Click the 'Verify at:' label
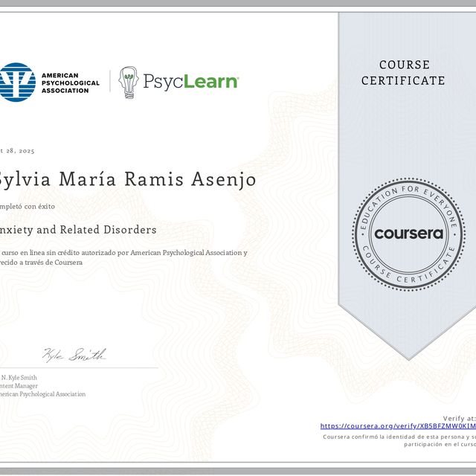The width and height of the screenshot is (476, 476). [x=460, y=418]
